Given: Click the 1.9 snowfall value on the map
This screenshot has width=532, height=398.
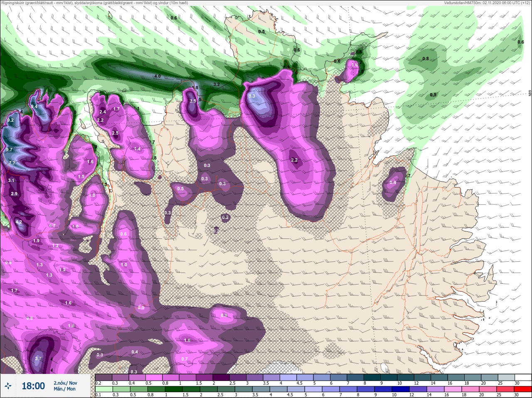Looking at the screenshot, I should (x=36, y=241).
